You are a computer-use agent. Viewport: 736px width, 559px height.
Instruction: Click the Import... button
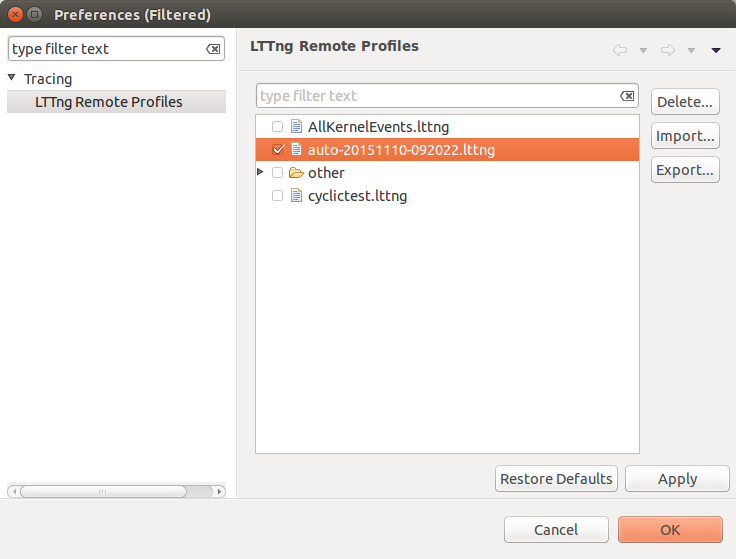[685, 136]
